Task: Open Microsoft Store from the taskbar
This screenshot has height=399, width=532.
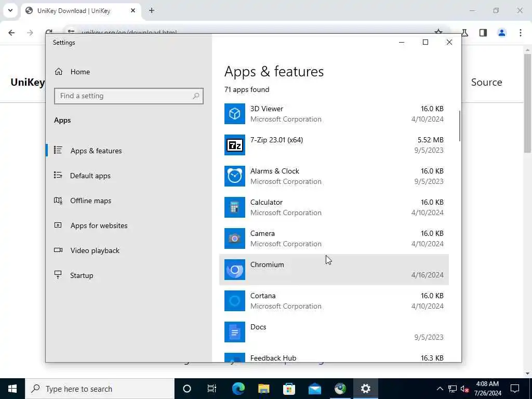Action: tap(289, 389)
